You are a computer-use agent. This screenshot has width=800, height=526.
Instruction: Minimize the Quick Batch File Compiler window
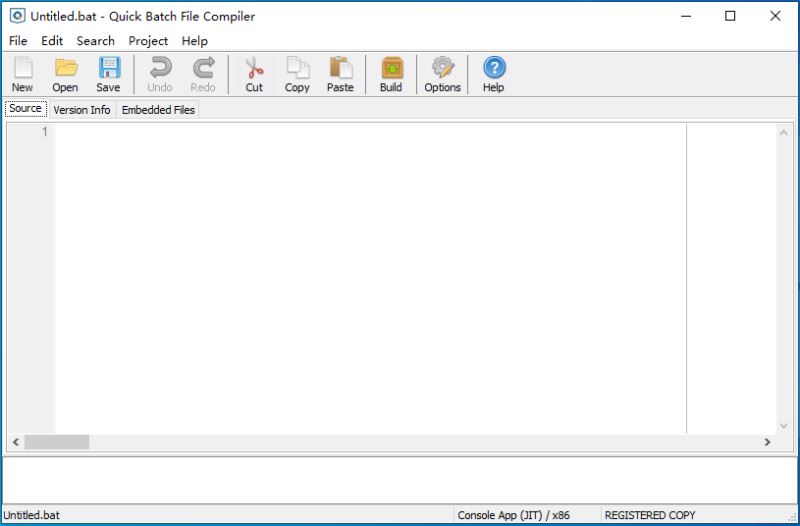click(x=686, y=16)
